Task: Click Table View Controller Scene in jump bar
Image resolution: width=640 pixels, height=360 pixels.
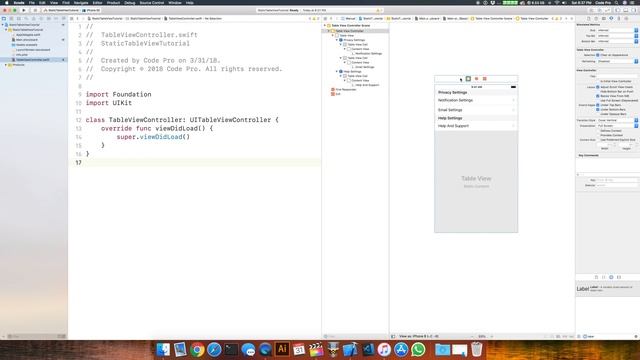Action: click(x=491, y=18)
